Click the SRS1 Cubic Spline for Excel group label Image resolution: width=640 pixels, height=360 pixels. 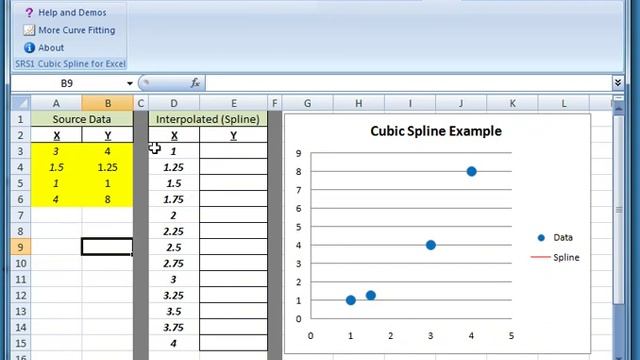click(71, 64)
